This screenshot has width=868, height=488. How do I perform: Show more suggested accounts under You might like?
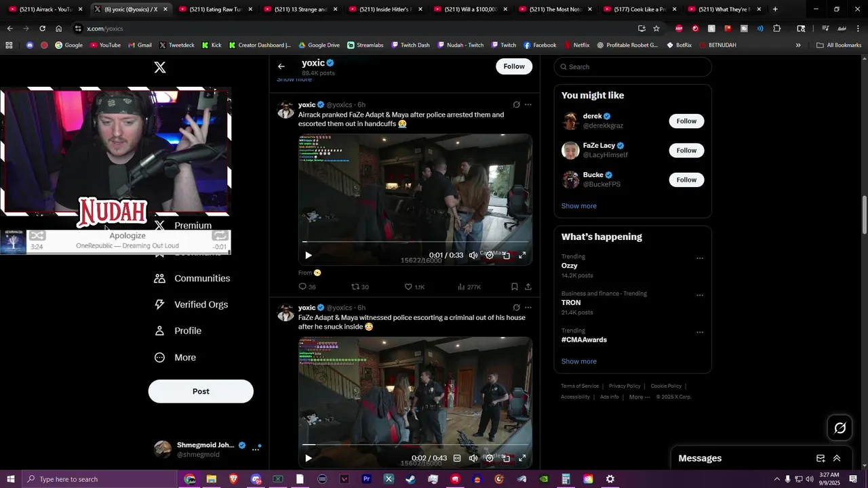click(578, 206)
